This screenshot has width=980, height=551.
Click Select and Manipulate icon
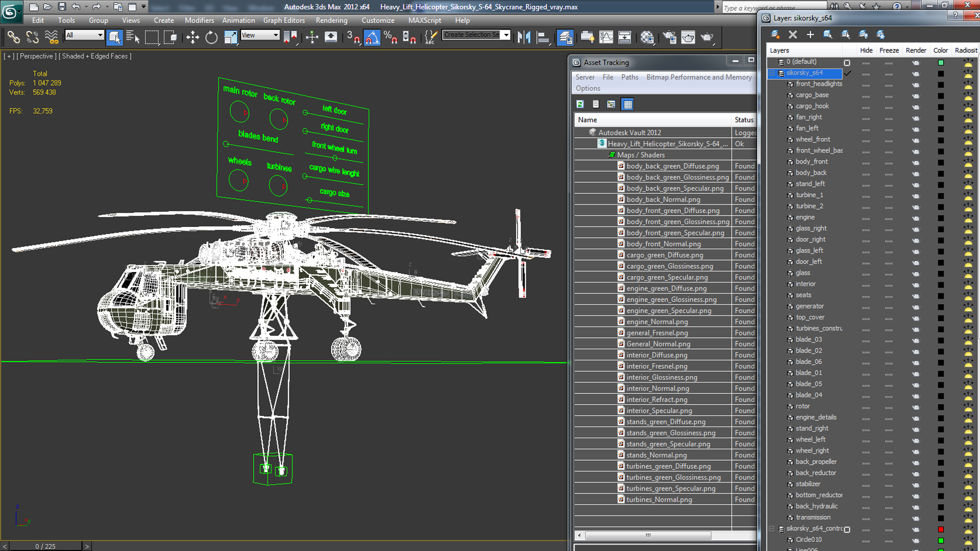312,37
